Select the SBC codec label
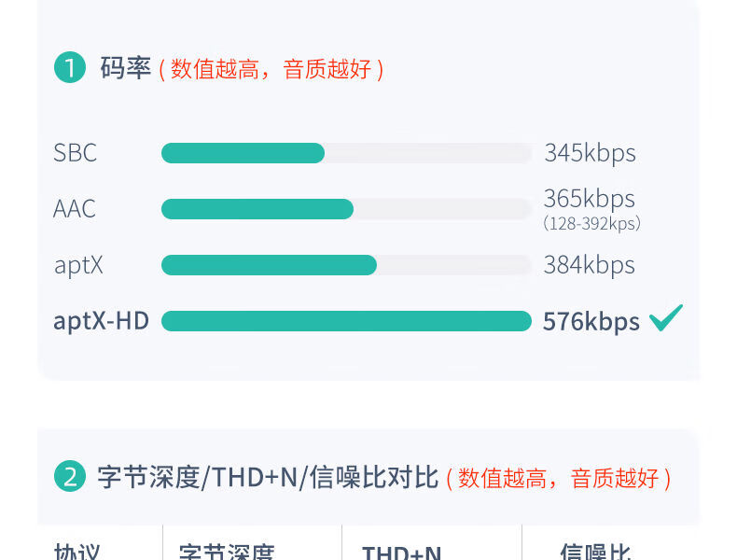The image size is (737, 560). 76,153
